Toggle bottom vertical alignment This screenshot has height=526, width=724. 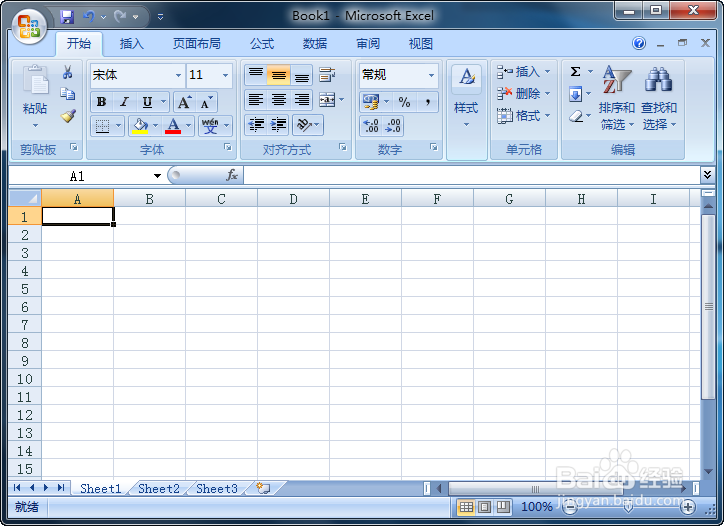click(302, 74)
